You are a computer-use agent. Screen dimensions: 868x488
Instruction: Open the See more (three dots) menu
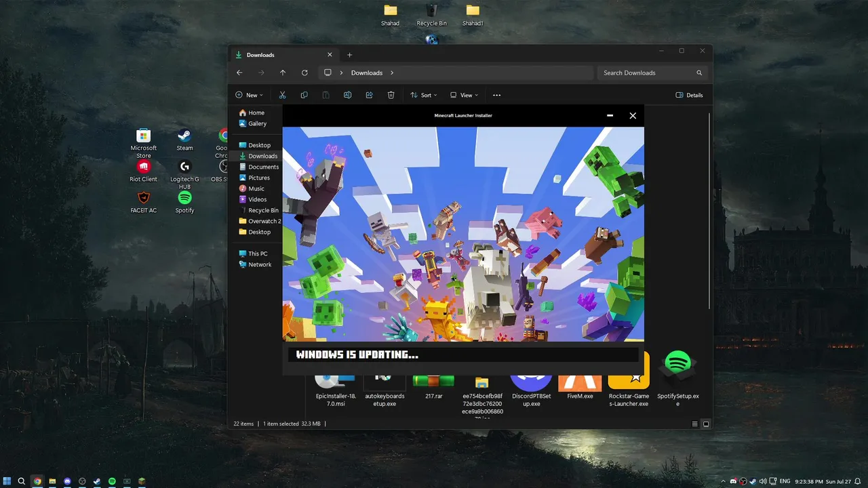coord(496,95)
